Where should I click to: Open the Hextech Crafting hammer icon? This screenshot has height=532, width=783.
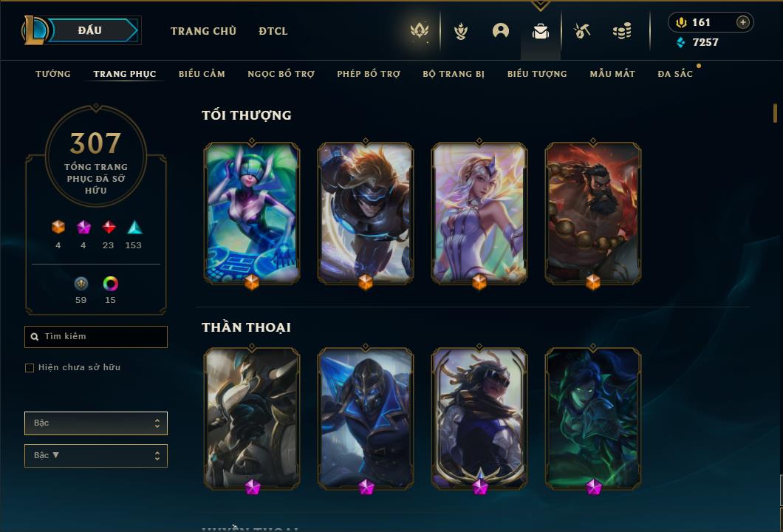[582, 31]
